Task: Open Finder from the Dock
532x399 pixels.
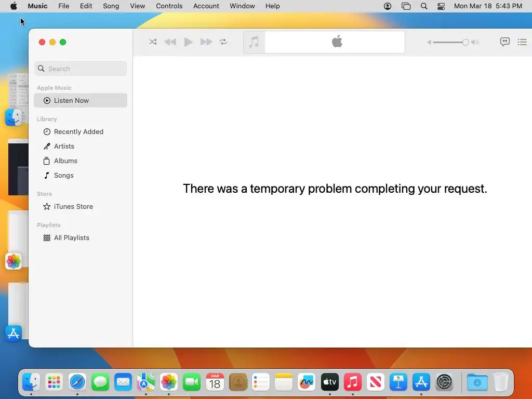Action: tap(31, 382)
